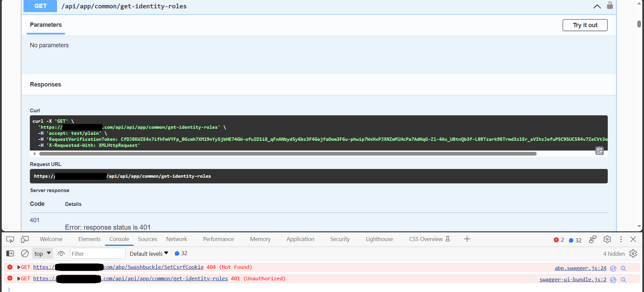Copy the curl command to clipboard
The width and height of the screenshot is (644, 292).
pos(599,151)
